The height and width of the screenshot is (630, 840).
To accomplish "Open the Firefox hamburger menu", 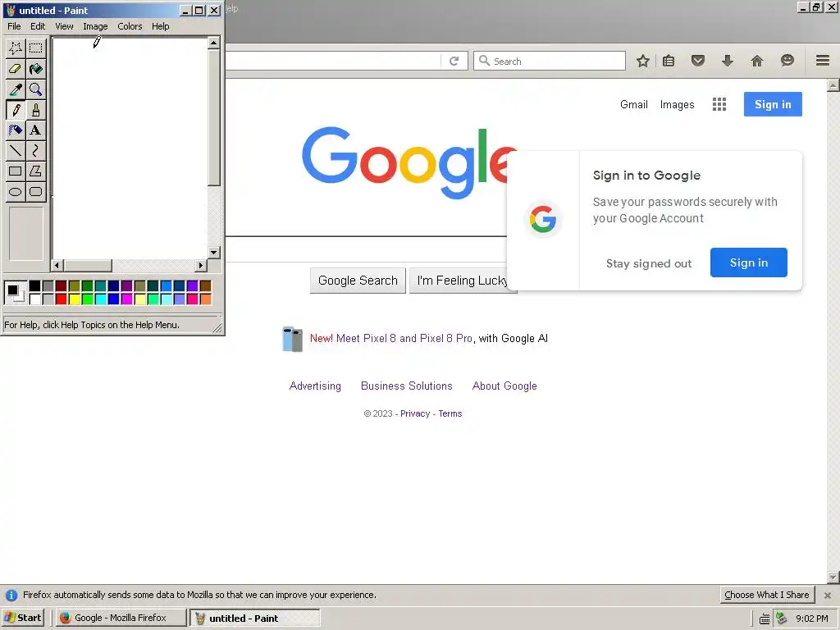I will 823,61.
